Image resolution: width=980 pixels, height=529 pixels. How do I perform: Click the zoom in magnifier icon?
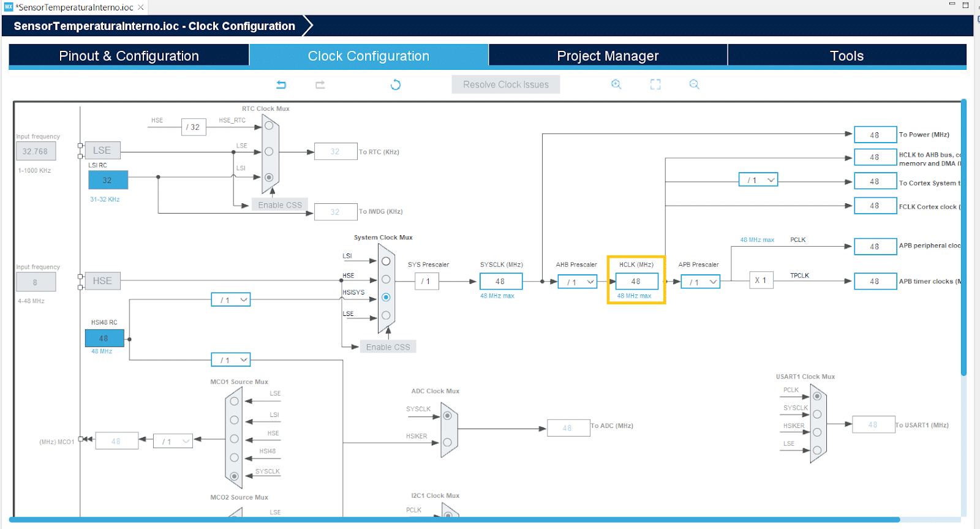616,84
